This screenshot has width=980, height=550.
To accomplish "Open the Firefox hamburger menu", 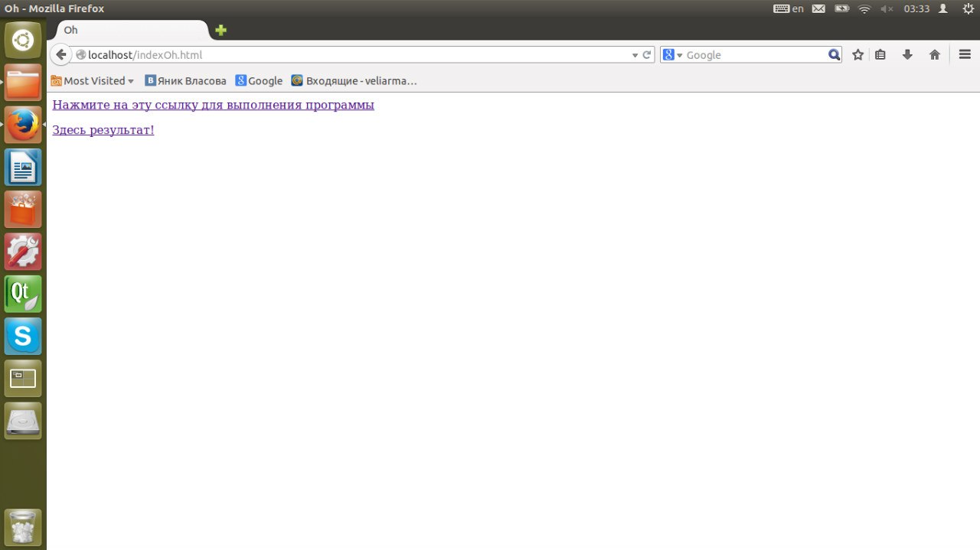I will [x=965, y=55].
